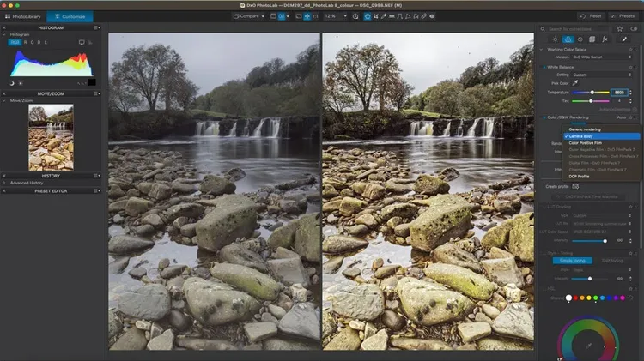Select the Horizon tool
Viewport: 644px width, 361px height.
[392, 16]
